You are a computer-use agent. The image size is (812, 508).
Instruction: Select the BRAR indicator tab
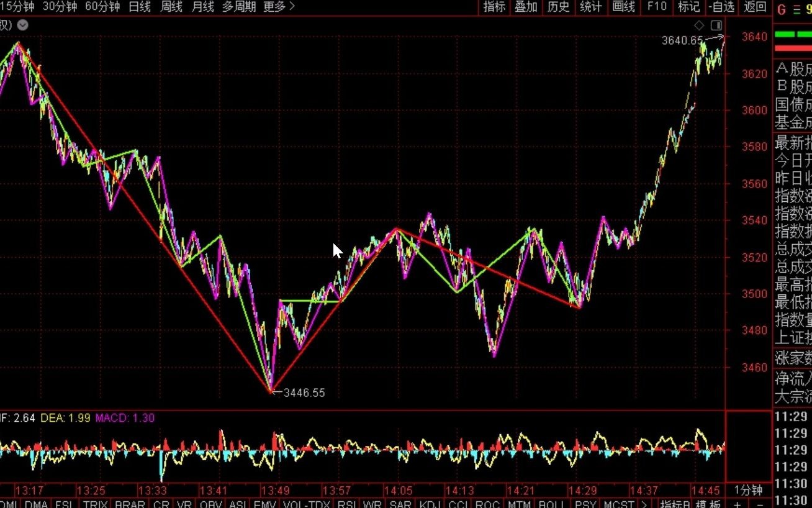click(129, 504)
